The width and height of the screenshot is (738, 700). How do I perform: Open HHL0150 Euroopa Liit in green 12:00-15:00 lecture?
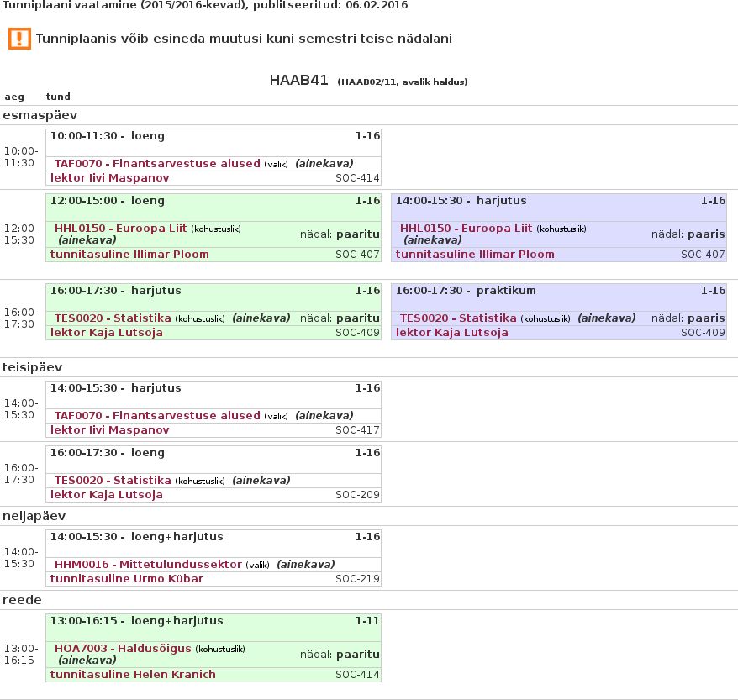(x=121, y=229)
